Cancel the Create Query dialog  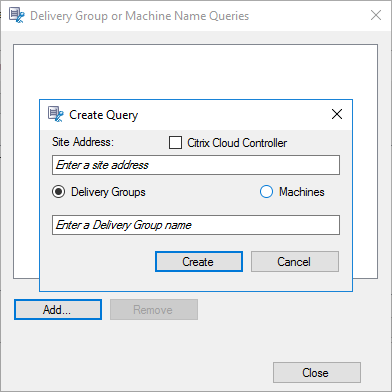pos(295,262)
